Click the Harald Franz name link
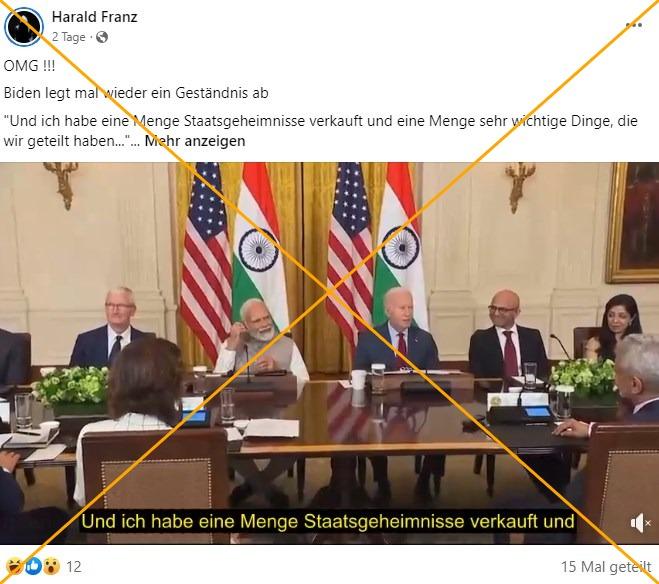 [x=95, y=17]
